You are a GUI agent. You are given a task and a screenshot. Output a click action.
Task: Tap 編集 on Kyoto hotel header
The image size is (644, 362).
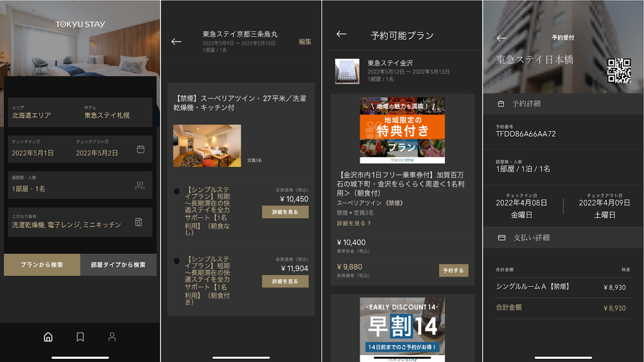[305, 42]
